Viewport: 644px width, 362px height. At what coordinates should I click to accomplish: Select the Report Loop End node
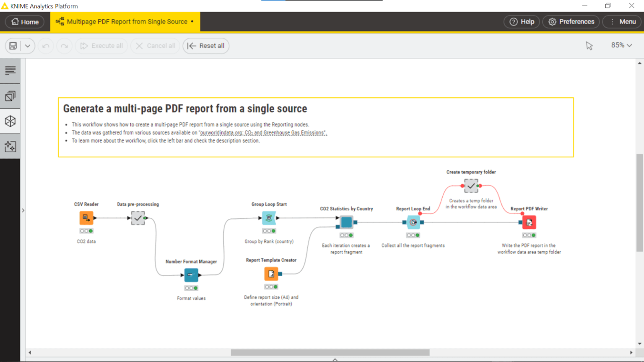coord(413,222)
